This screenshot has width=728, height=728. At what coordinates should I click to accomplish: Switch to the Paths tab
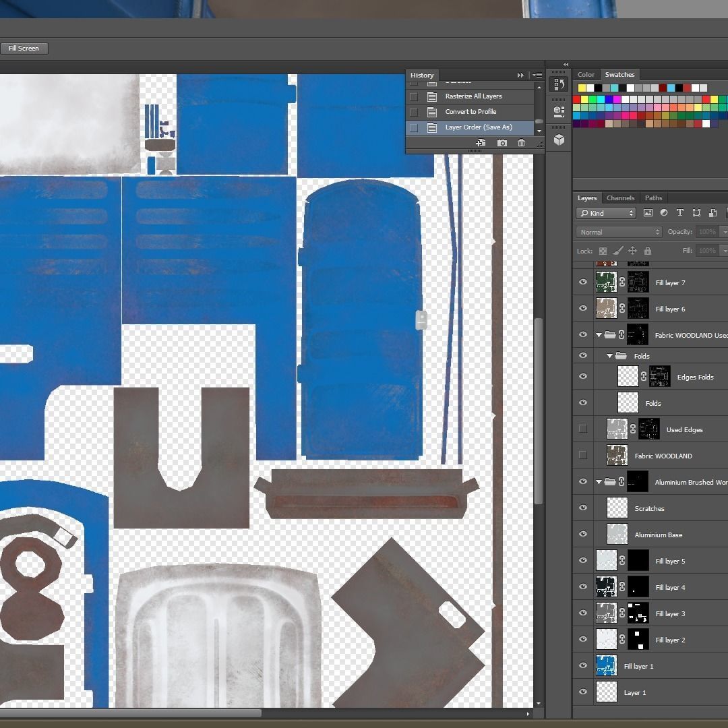[x=653, y=198]
